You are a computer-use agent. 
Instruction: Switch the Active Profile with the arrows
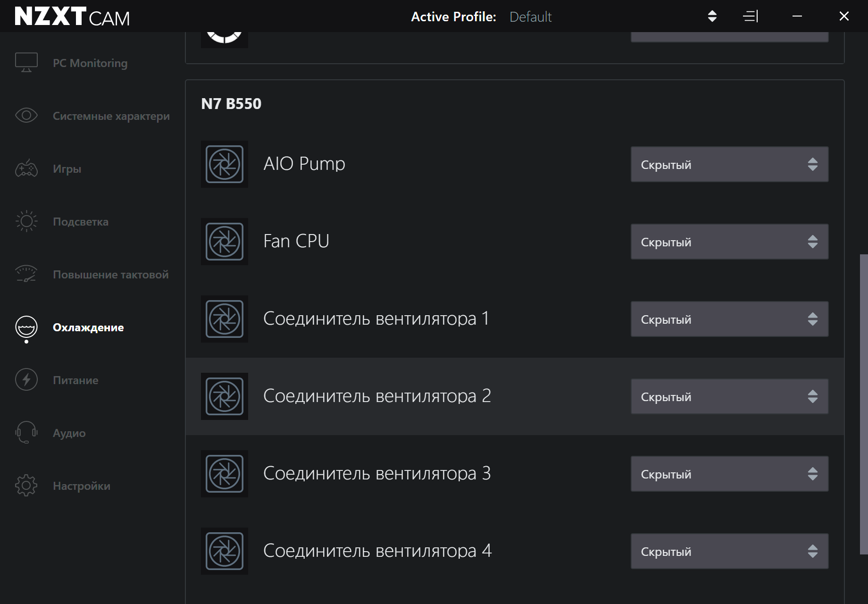[x=712, y=17]
